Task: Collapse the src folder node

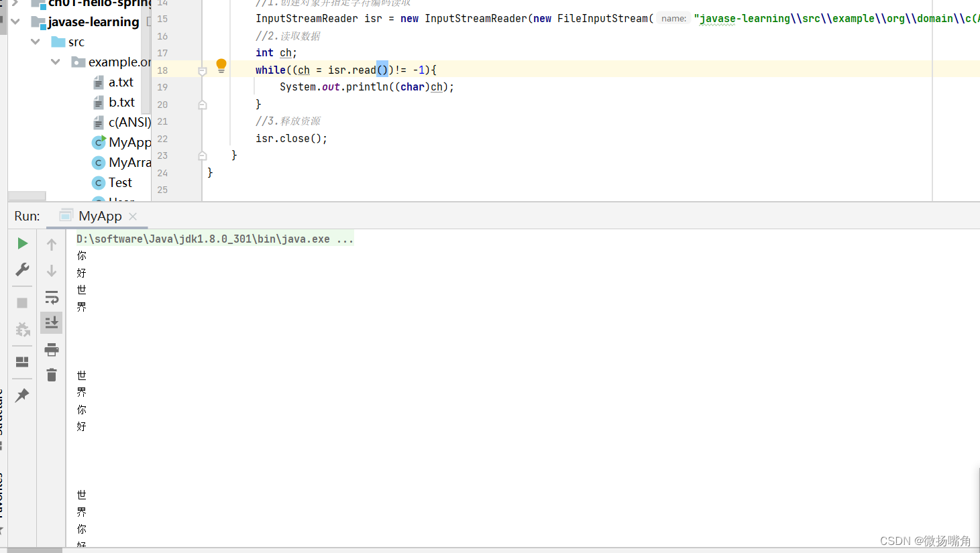Action: pos(36,42)
